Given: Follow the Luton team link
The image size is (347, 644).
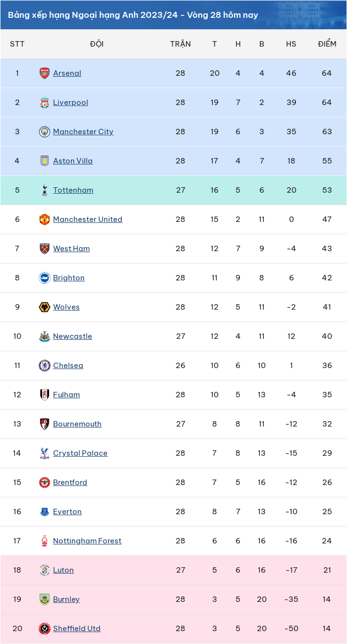Looking at the screenshot, I should pos(63,570).
